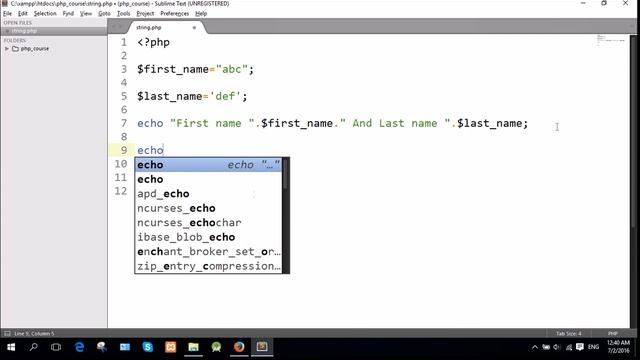Open Task View on taskbar
This screenshot has height=360, width=640.
click(56, 347)
